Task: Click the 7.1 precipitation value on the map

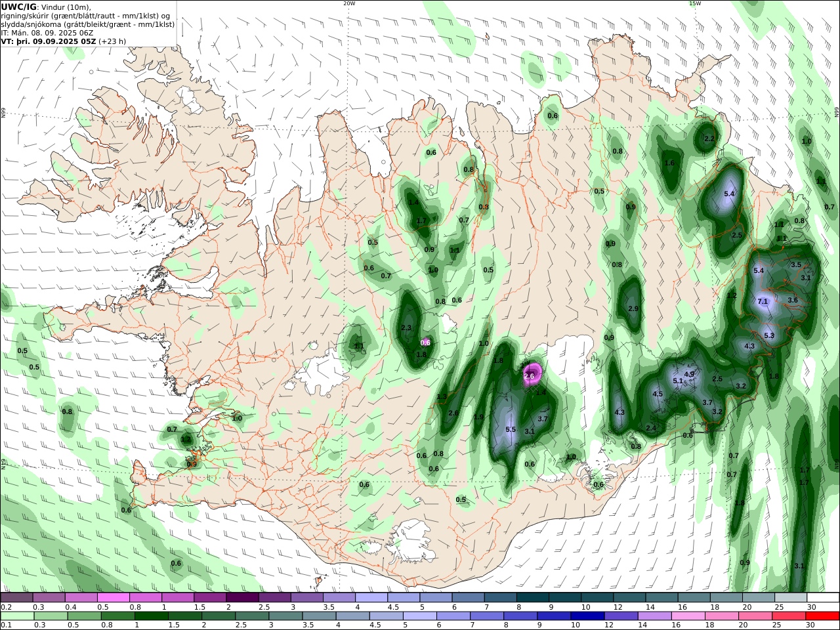Action: (763, 301)
